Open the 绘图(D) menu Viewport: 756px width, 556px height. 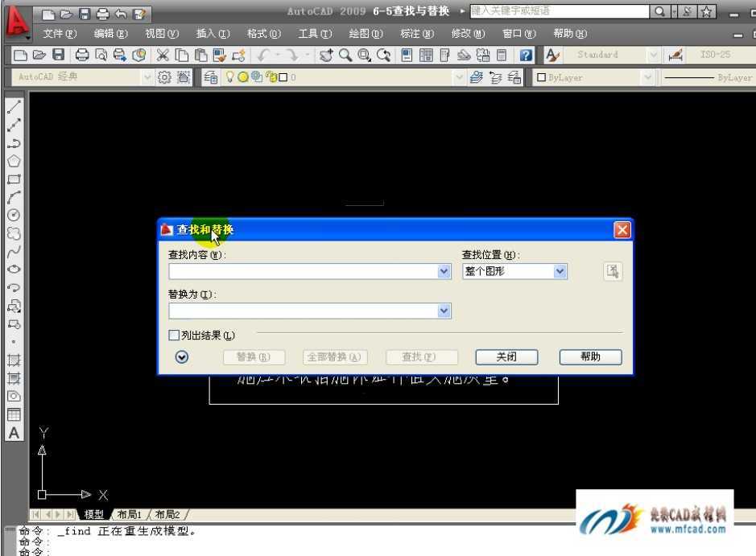(366, 34)
